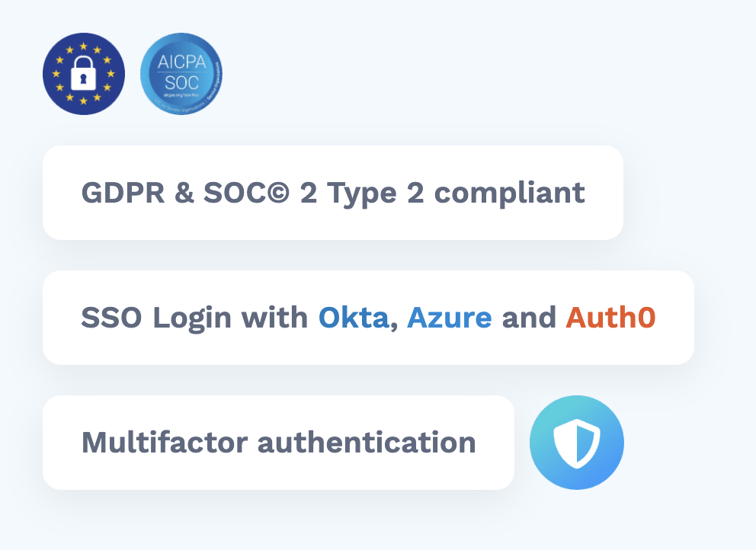This screenshot has width=756, height=550.
Task: Click the AICPA SOC certification badge
Action: tap(181, 74)
